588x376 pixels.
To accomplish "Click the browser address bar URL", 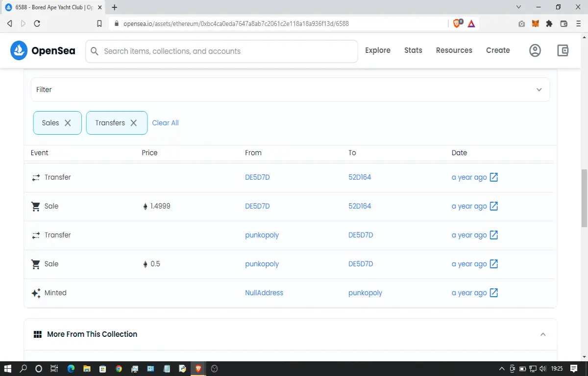I will coord(236,23).
